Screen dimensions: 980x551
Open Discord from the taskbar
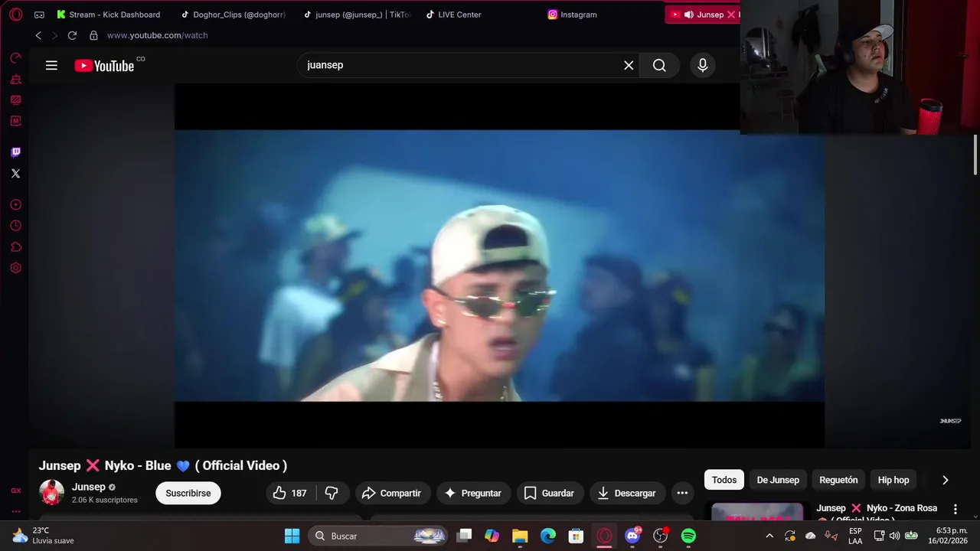(x=632, y=536)
